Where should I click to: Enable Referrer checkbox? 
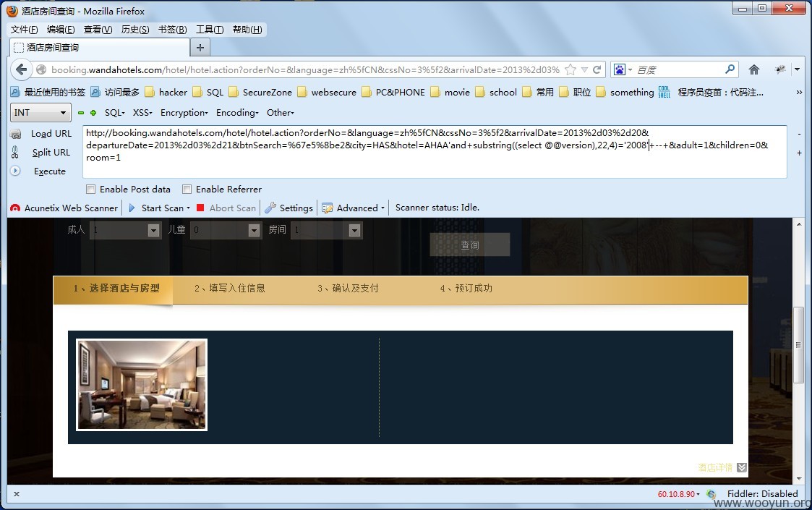click(187, 190)
